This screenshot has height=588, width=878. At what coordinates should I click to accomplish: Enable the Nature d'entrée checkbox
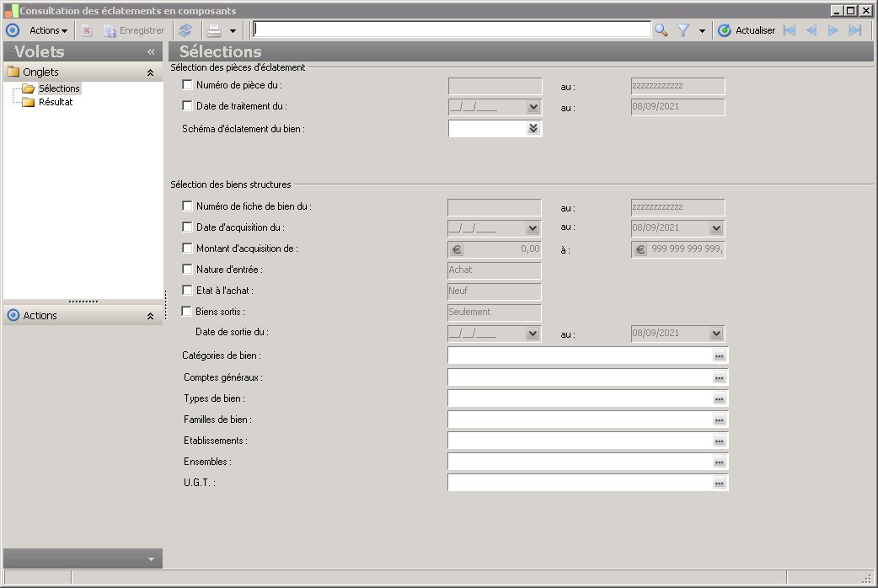tap(187, 270)
